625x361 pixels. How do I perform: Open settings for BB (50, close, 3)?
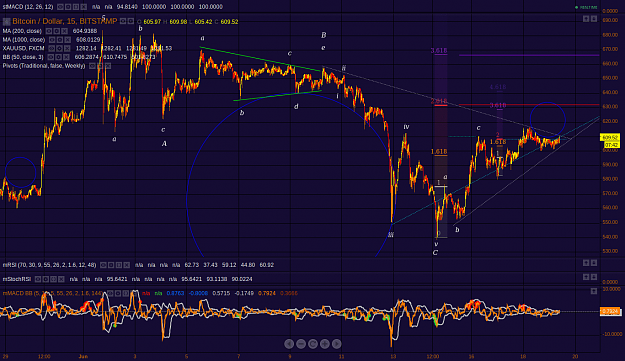[58, 57]
